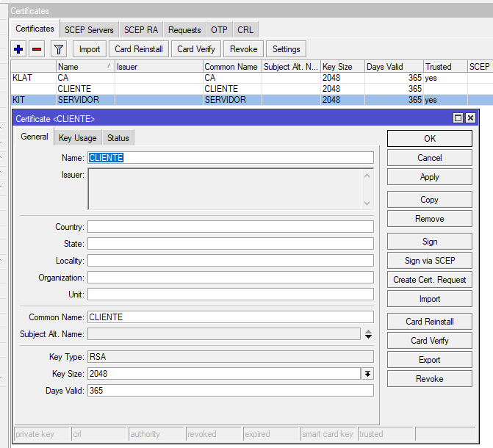Click toolbar Card Verify button
The height and width of the screenshot is (448, 493).
point(196,49)
